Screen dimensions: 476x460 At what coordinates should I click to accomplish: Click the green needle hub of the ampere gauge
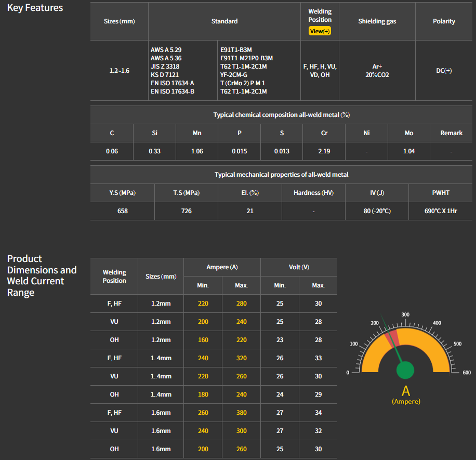[405, 371]
